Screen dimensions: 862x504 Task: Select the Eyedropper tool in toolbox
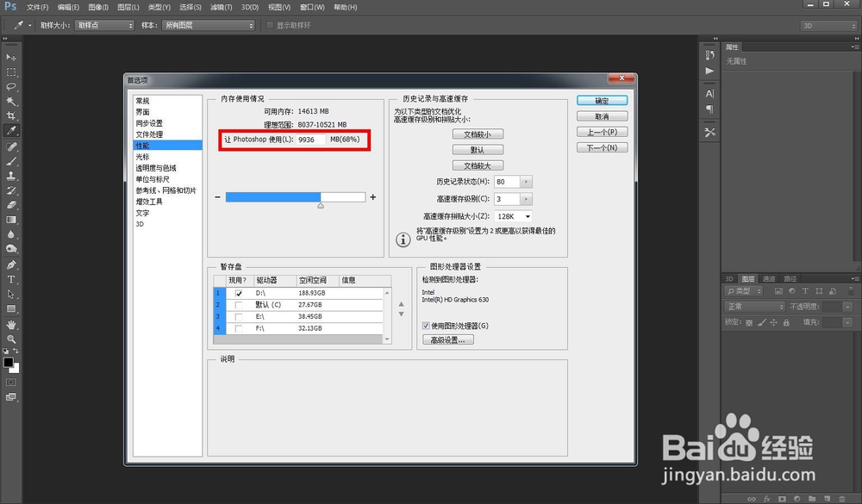11,130
